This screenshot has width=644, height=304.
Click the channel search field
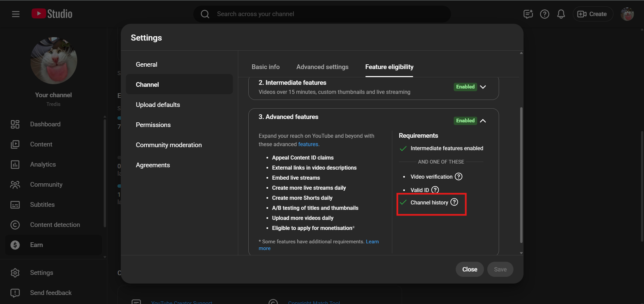click(322, 14)
